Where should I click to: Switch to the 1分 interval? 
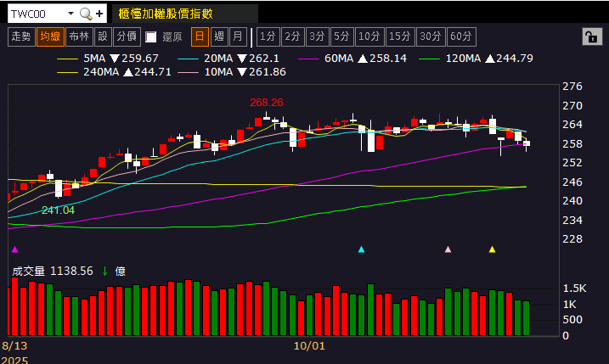click(x=268, y=36)
